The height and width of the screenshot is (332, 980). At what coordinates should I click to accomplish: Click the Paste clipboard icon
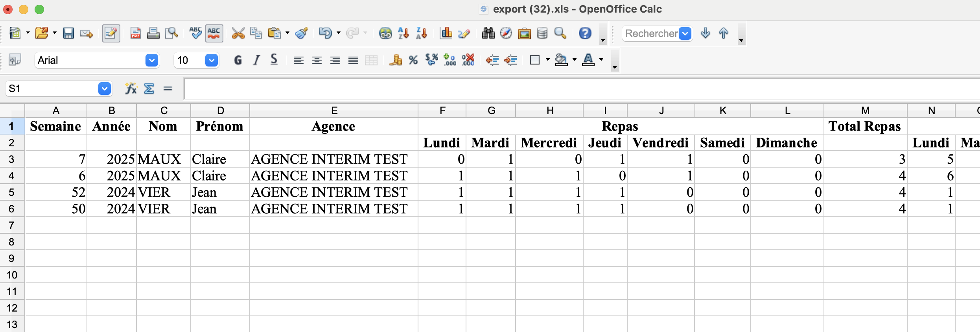(x=274, y=33)
